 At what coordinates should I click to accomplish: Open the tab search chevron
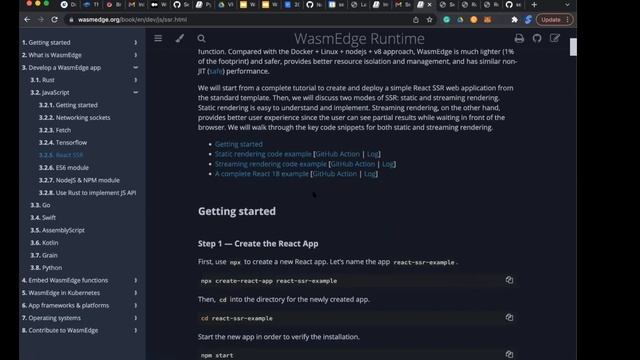coord(567,5)
